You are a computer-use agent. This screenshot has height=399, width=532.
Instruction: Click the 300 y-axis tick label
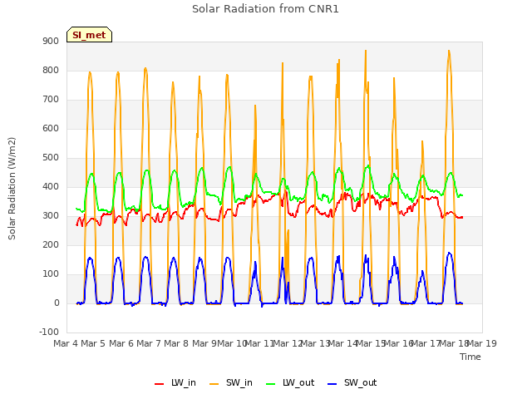click(x=51, y=216)
